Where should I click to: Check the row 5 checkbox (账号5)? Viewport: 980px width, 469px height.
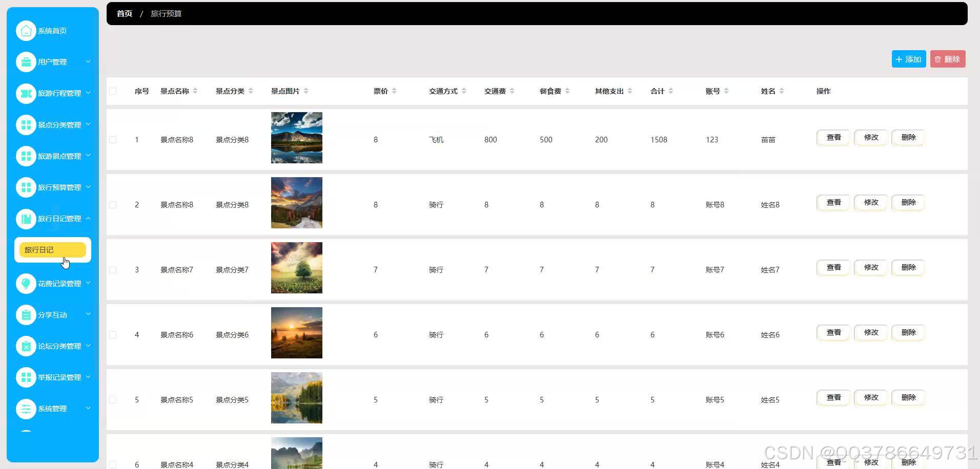click(113, 400)
